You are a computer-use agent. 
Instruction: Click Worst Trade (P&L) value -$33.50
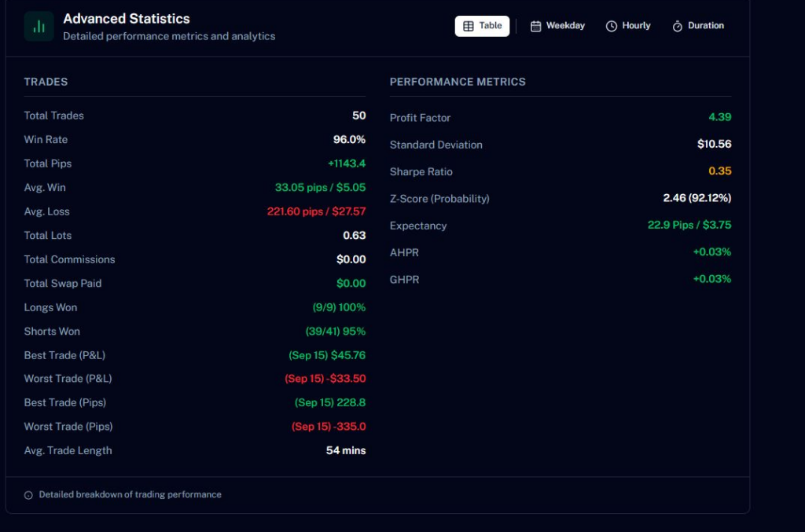(x=346, y=379)
